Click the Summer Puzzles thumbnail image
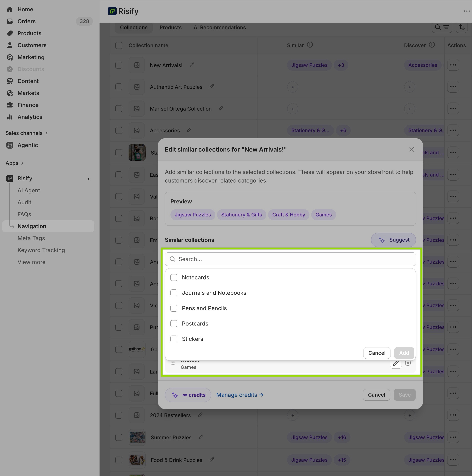The width and height of the screenshot is (472, 476). coord(137,437)
